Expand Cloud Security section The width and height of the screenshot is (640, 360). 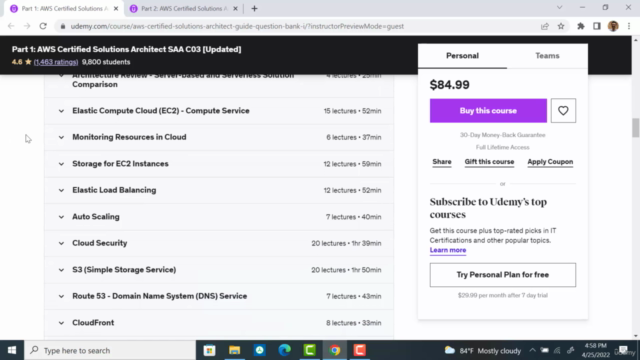coord(61,243)
